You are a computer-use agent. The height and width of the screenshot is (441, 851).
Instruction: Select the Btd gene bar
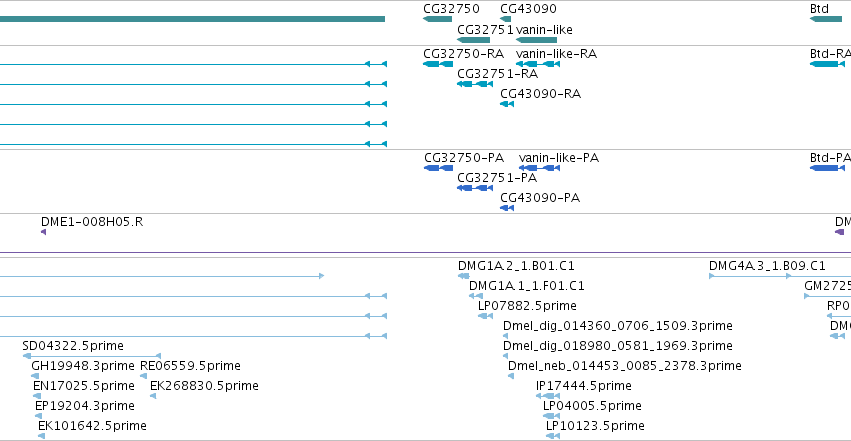click(825, 19)
